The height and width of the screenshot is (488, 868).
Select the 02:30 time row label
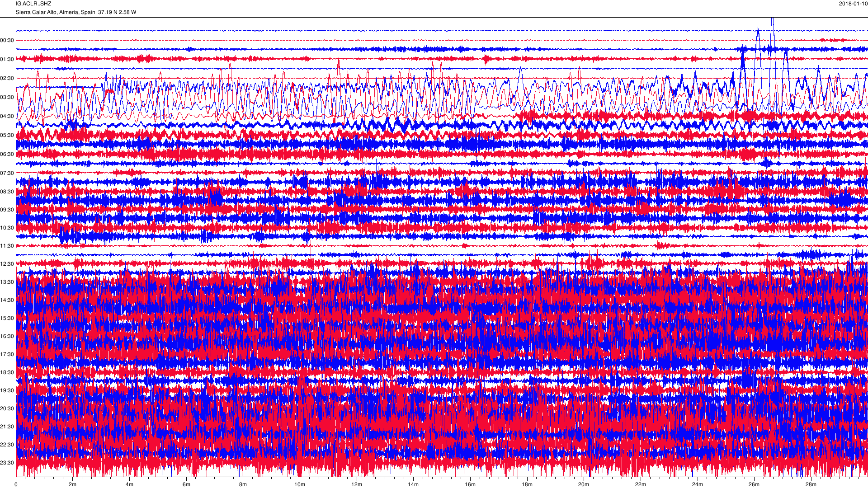click(x=7, y=79)
